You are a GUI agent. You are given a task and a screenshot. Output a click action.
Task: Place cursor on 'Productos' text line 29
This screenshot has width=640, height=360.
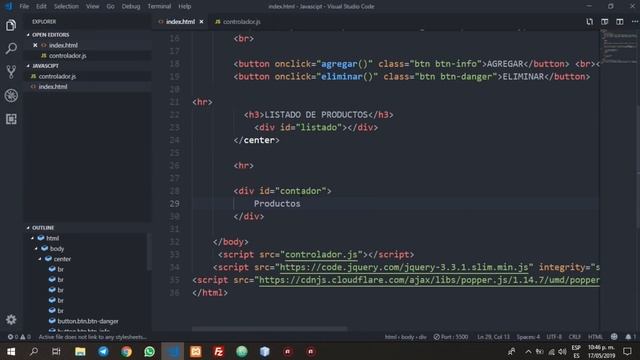[277, 204]
